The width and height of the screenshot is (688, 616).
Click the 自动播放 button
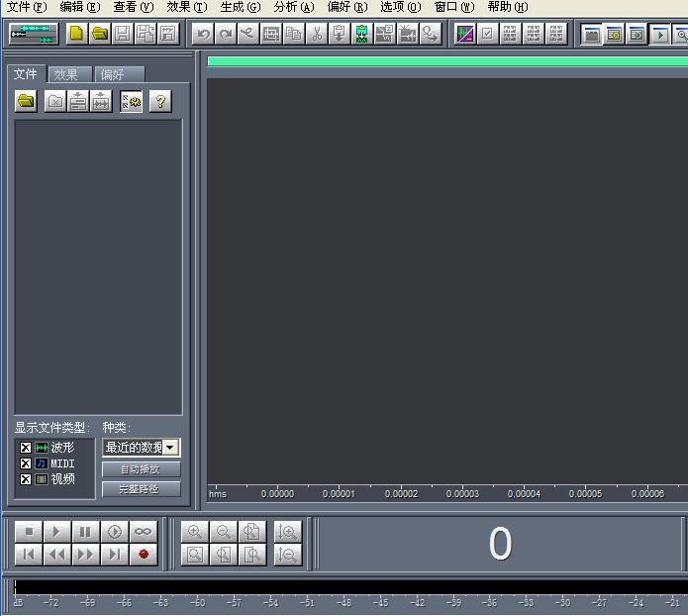point(142,469)
